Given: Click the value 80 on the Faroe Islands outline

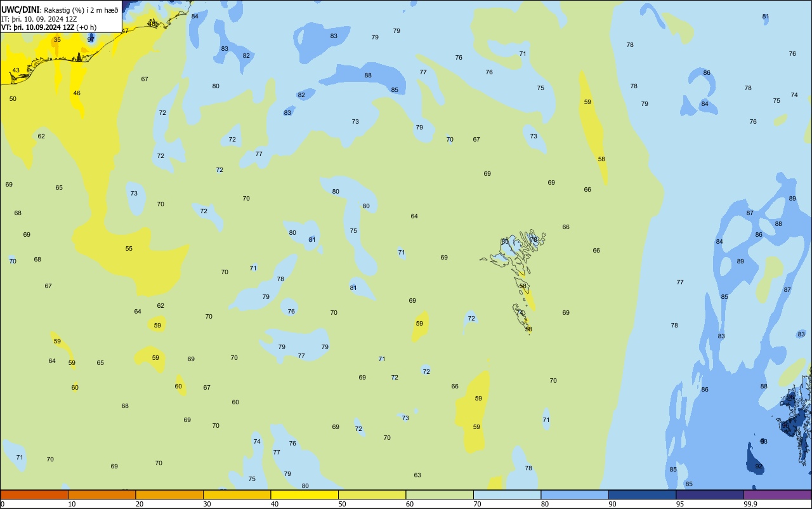Looking at the screenshot, I should (x=505, y=242).
